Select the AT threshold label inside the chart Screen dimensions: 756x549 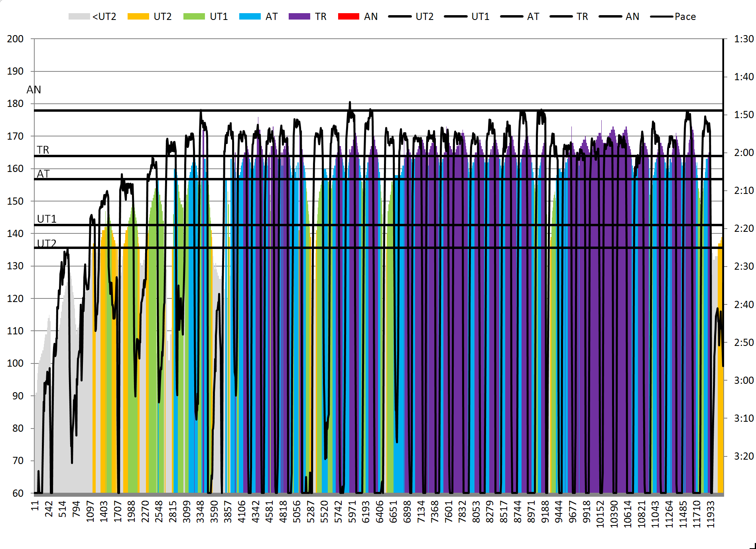(43, 174)
